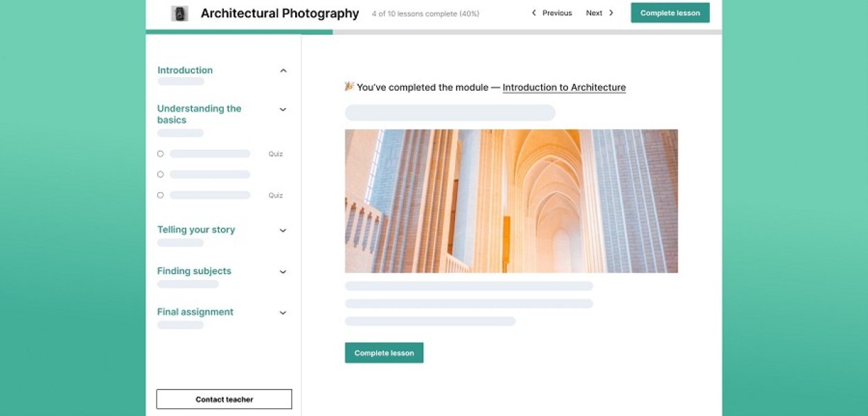The width and height of the screenshot is (868, 416).
Task: Select third lesson circle under Understanding the basics
Action: tap(161, 196)
